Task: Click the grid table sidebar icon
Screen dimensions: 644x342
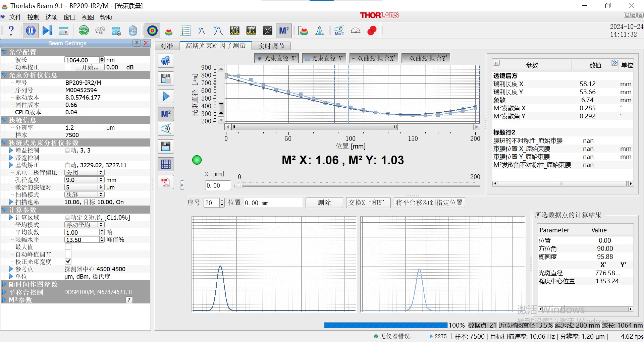Action: point(166,164)
